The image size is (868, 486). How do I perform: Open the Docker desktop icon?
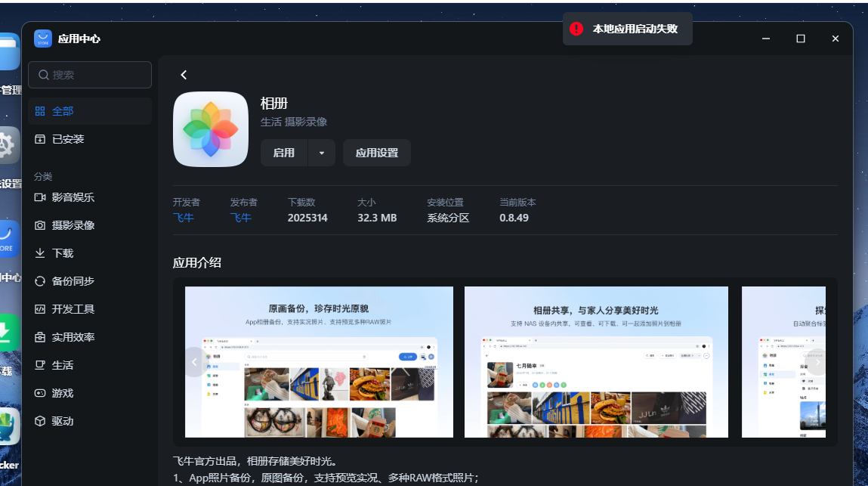pos(8,427)
